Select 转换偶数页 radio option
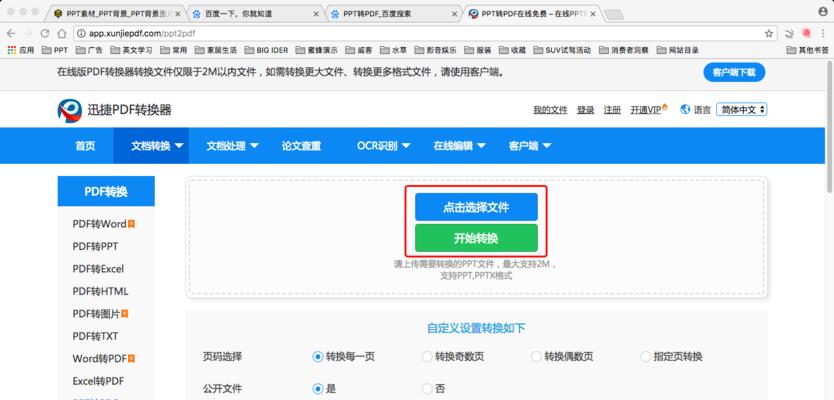This screenshot has height=400, width=834. (536, 356)
